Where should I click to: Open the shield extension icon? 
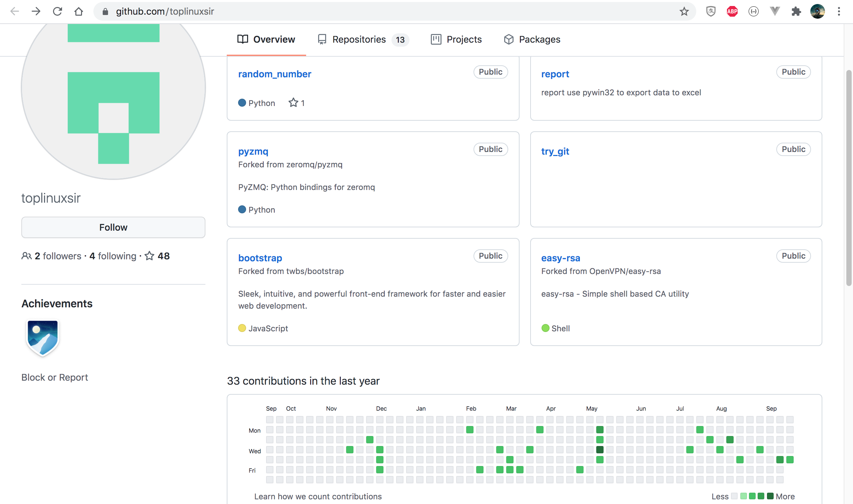711,12
